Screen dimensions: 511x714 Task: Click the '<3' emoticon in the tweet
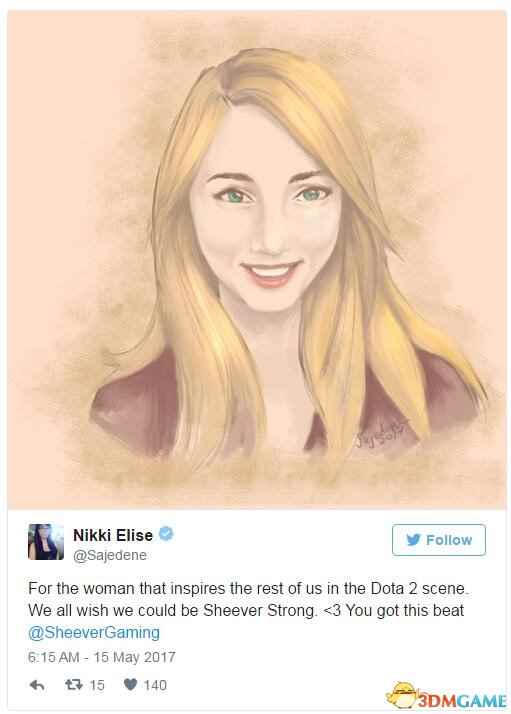tap(332, 611)
